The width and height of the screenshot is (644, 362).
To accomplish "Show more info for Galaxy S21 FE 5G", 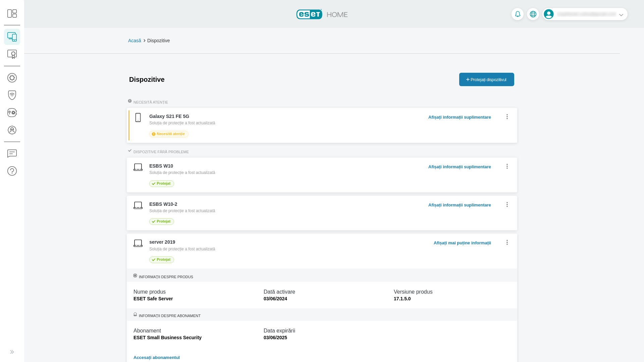I will 460,117.
